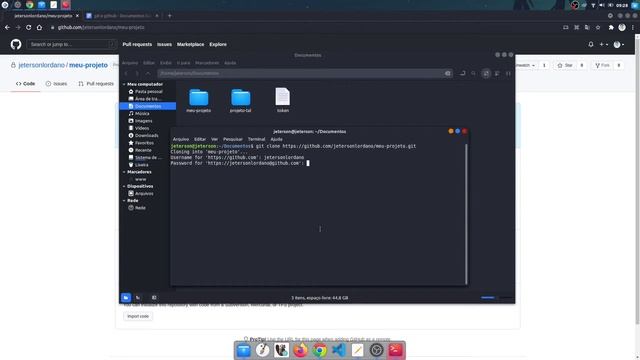Launch Chrome from dock
Image resolution: width=640 pixels, height=360 pixels.
point(320,350)
